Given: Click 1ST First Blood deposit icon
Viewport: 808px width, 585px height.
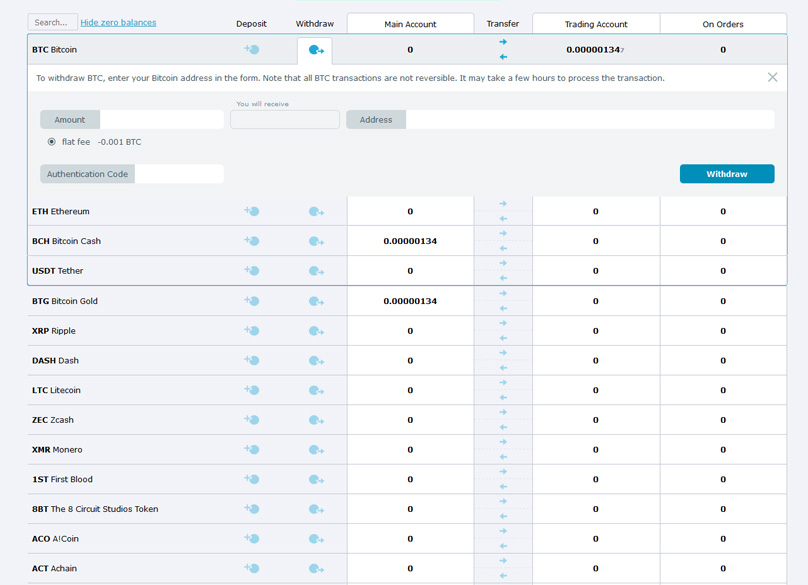Looking at the screenshot, I should [251, 479].
